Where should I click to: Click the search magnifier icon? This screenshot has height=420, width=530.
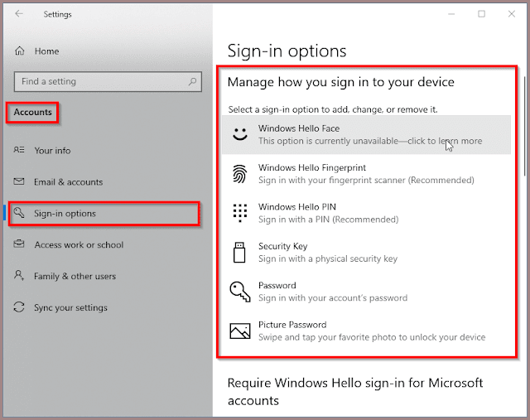192,81
